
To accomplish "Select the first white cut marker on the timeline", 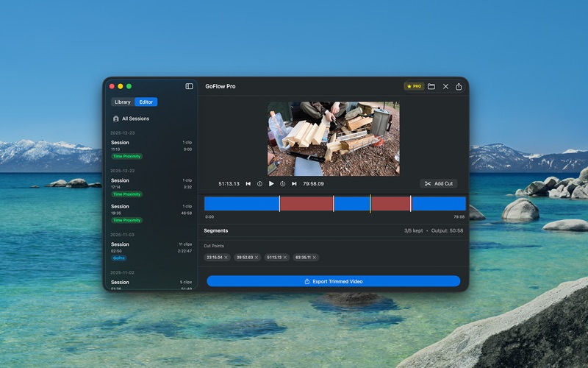I will point(279,204).
